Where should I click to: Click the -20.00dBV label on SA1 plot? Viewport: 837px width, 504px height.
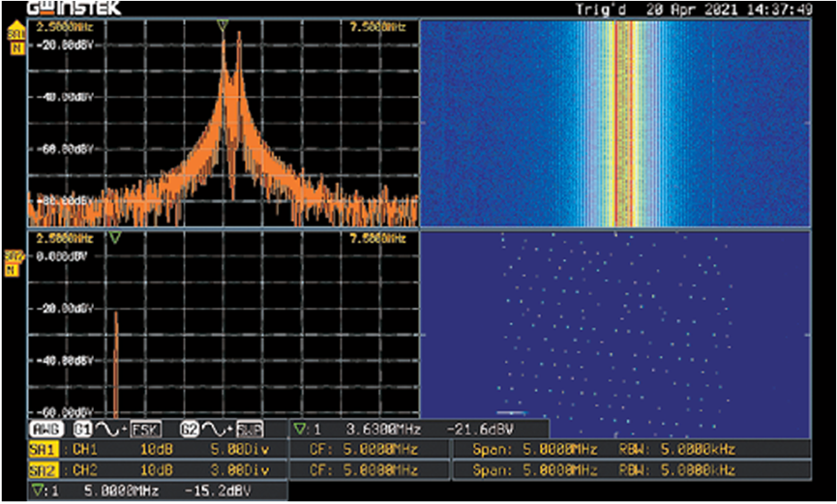65,45
